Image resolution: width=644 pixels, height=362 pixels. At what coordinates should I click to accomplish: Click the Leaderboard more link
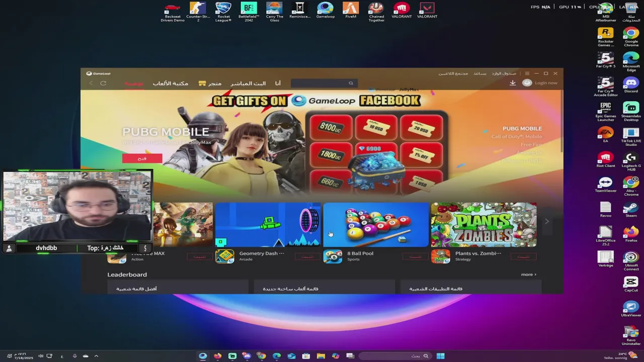pyautogui.click(x=528, y=275)
